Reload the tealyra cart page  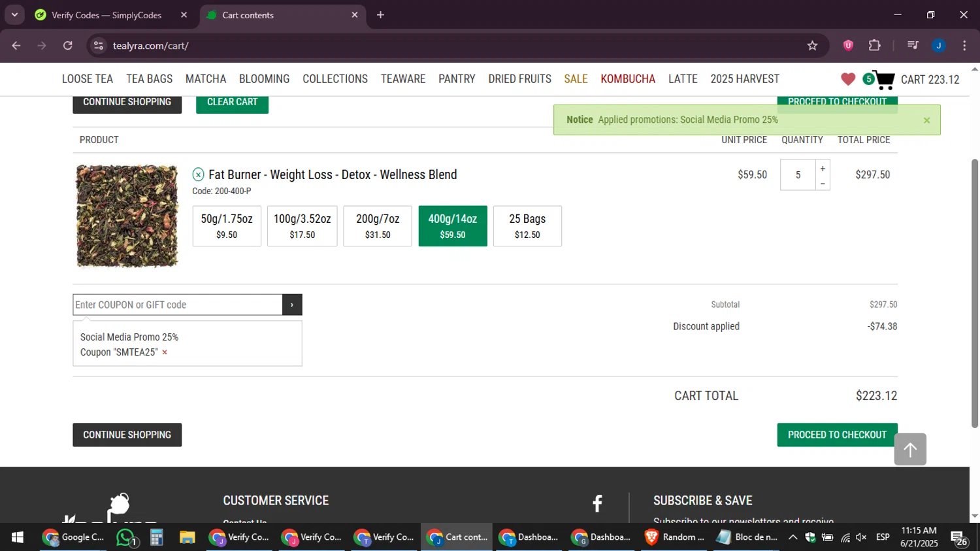(x=68, y=46)
